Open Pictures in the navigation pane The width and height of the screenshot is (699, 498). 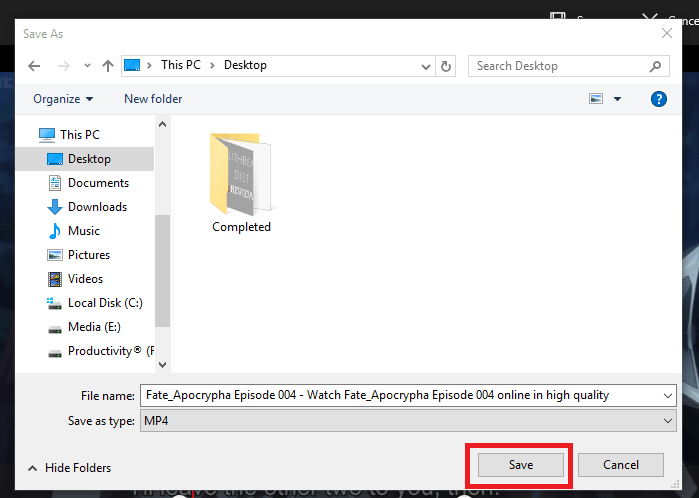point(89,255)
